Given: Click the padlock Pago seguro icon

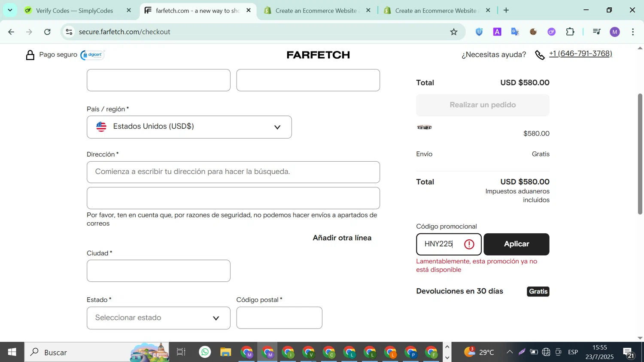Looking at the screenshot, I should tap(30, 55).
